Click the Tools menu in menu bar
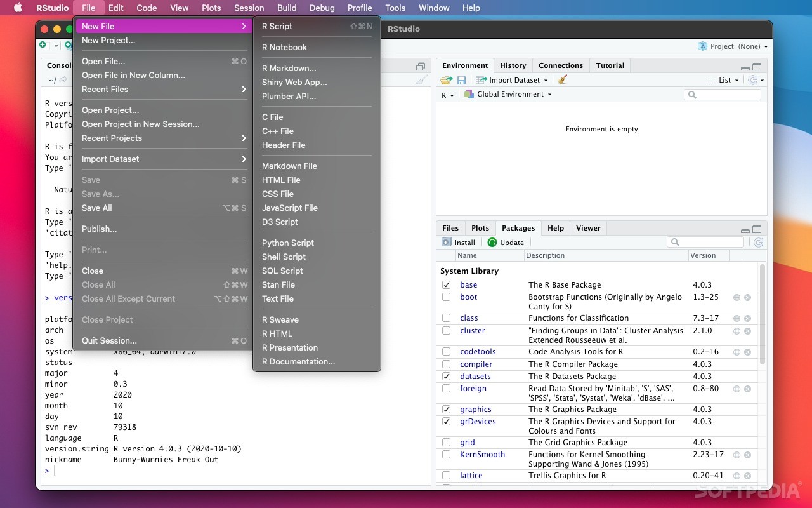 395,8
